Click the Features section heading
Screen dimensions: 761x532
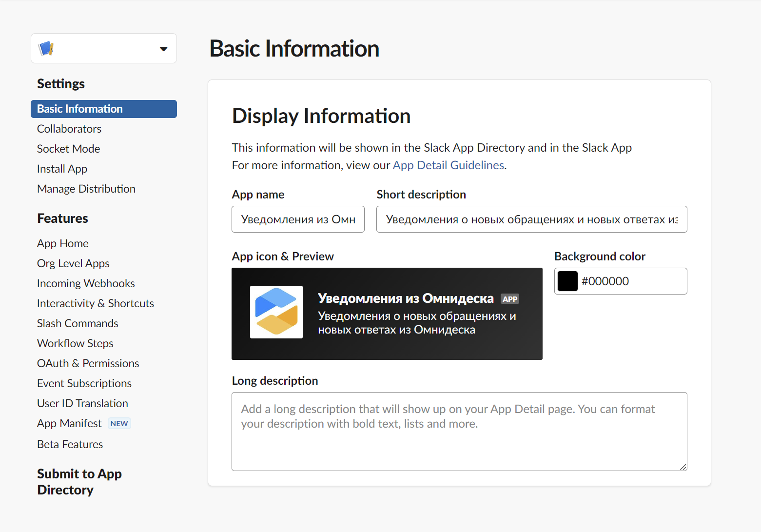coord(62,218)
